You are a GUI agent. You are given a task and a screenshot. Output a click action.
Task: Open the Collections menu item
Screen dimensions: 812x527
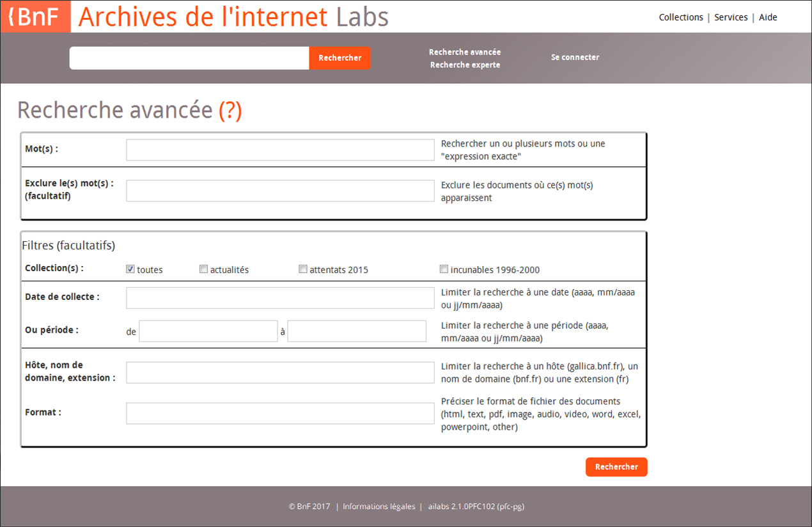(x=681, y=17)
